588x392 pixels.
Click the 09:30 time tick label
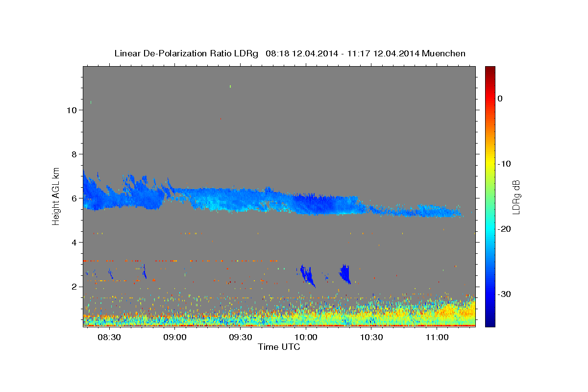pyautogui.click(x=240, y=338)
